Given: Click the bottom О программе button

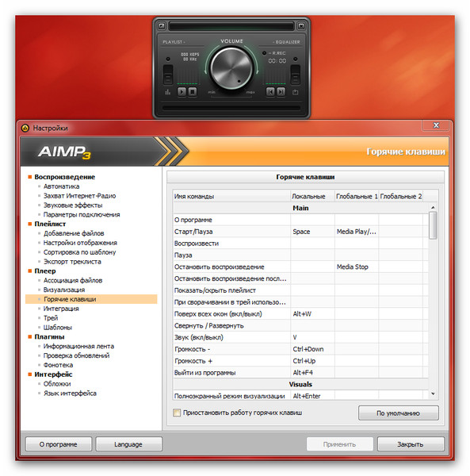Looking at the screenshot, I should click(58, 444).
